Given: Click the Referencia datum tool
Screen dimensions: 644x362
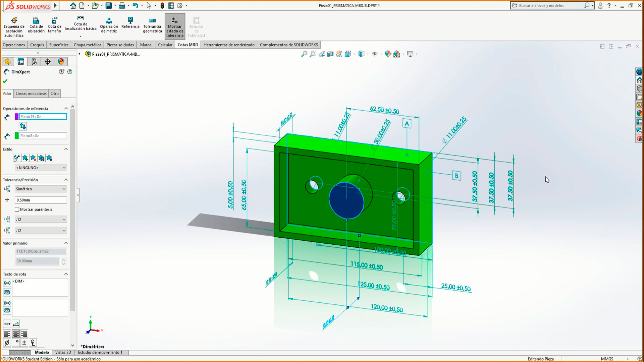Looking at the screenshot, I should [x=130, y=23].
